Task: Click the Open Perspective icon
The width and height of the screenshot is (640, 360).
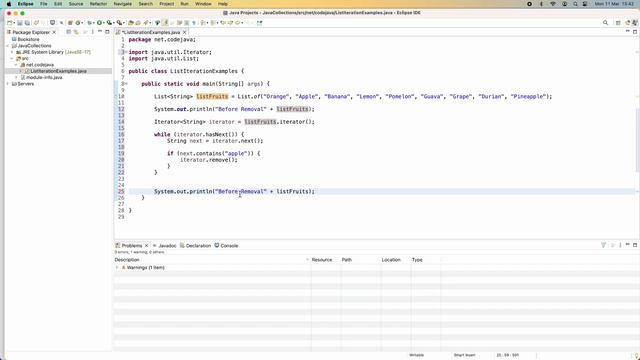Action: coord(618,23)
